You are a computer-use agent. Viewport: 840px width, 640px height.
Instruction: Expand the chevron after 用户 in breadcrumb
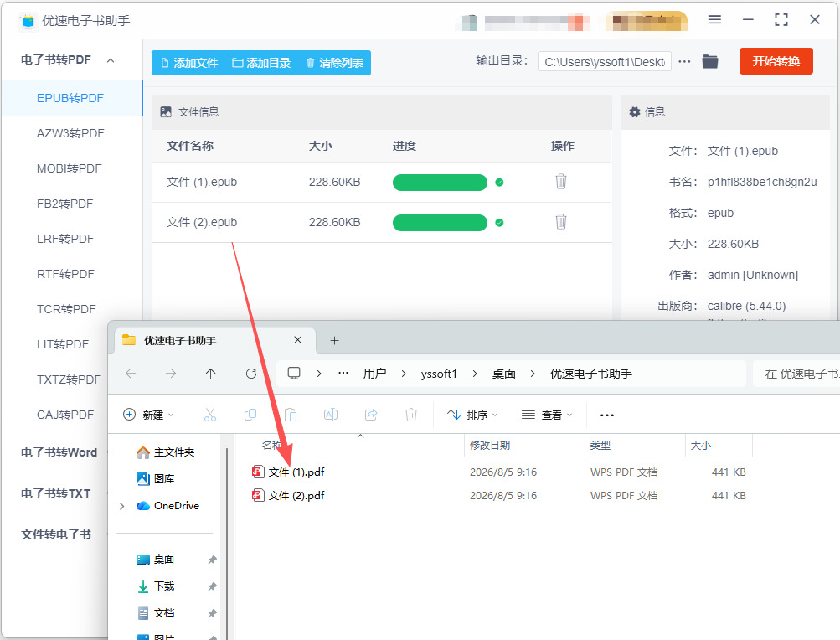pyautogui.click(x=404, y=374)
